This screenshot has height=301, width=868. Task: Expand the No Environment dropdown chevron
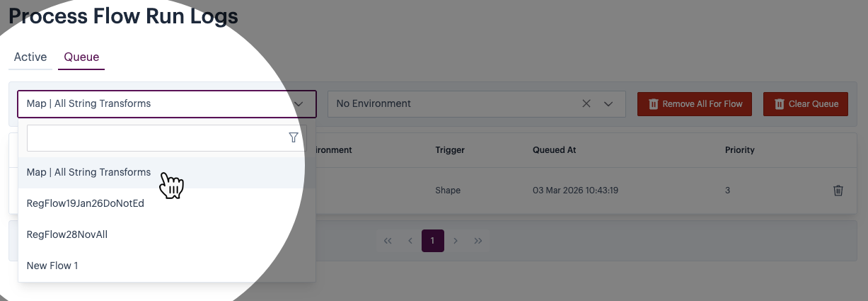tap(608, 103)
